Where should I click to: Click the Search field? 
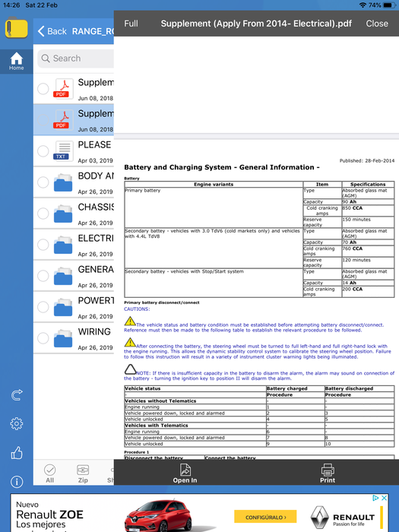[76, 59]
